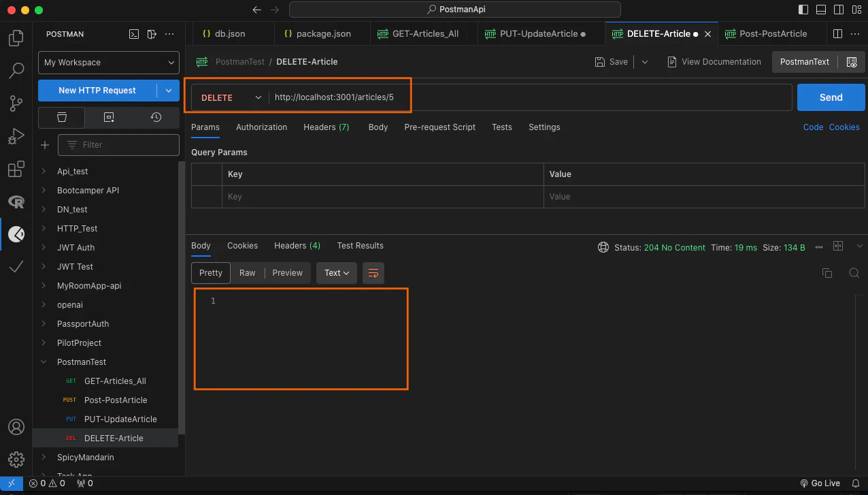Viewport: 868px width, 495px height.
Task: Split the editor to the right
Action: tap(837, 33)
